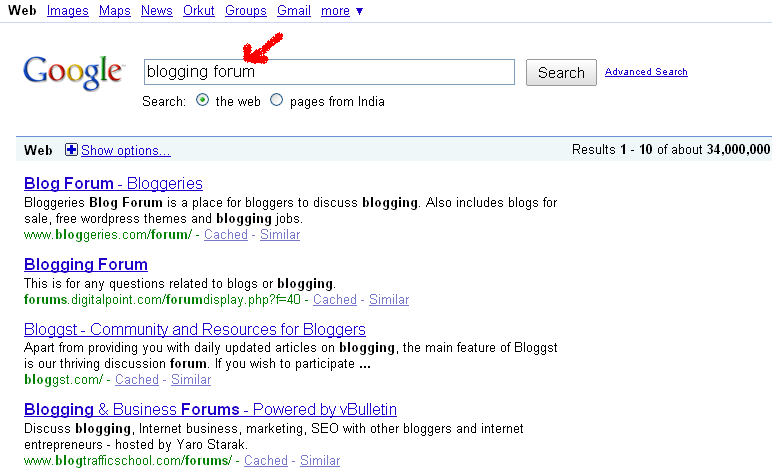The width and height of the screenshot is (772, 476).
Task: Go to the News section
Action: (157, 11)
